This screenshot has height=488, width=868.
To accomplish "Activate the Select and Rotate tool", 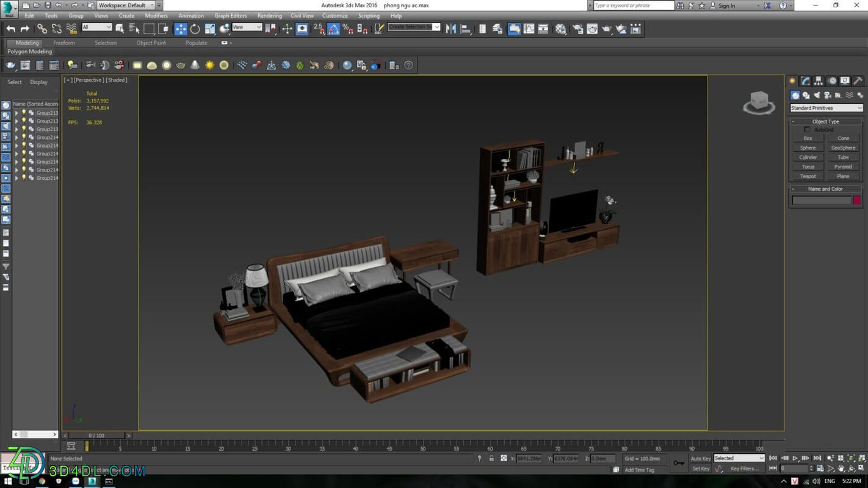I will [195, 29].
